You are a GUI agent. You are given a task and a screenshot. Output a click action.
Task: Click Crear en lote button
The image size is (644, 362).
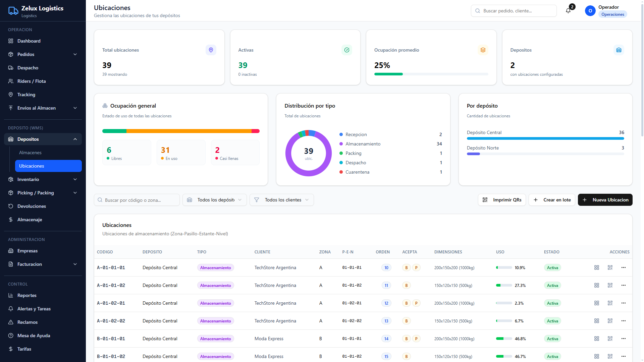coord(552,200)
